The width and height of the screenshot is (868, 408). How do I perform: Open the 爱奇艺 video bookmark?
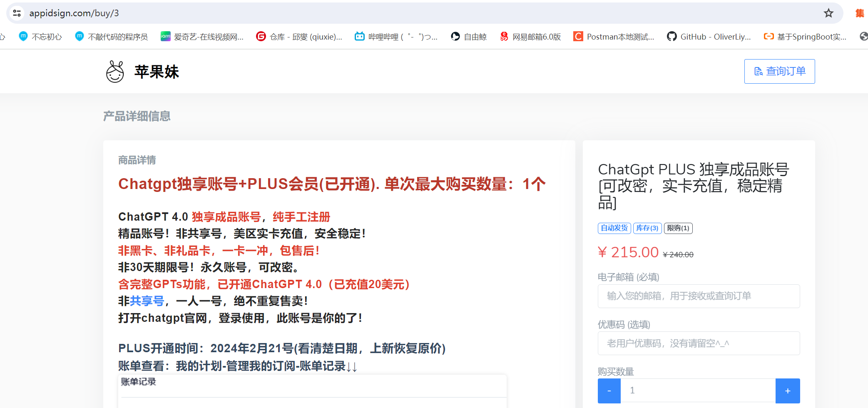(x=202, y=37)
